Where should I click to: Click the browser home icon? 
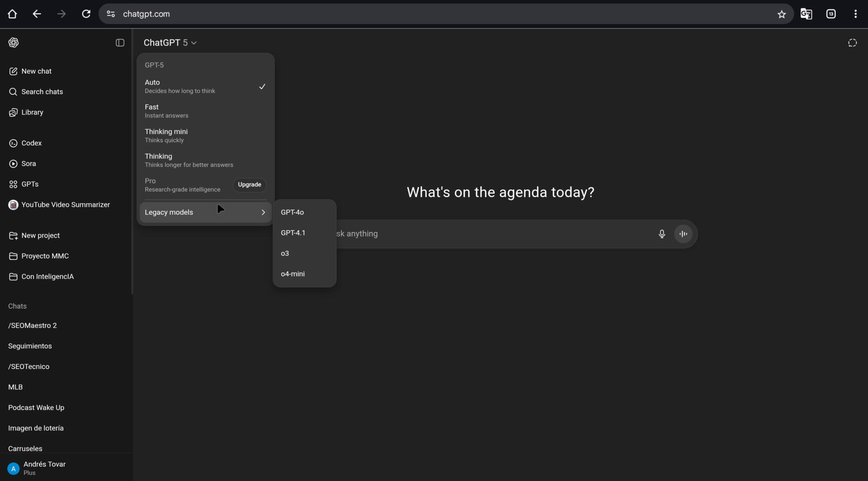point(12,14)
